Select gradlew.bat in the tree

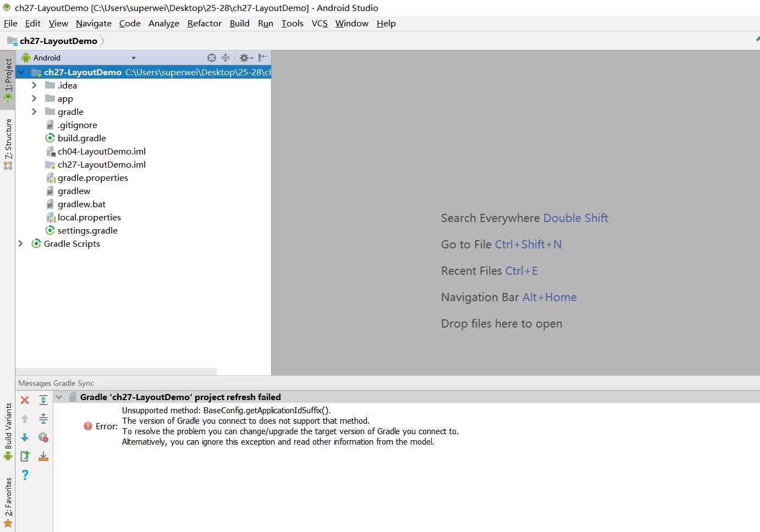point(81,204)
